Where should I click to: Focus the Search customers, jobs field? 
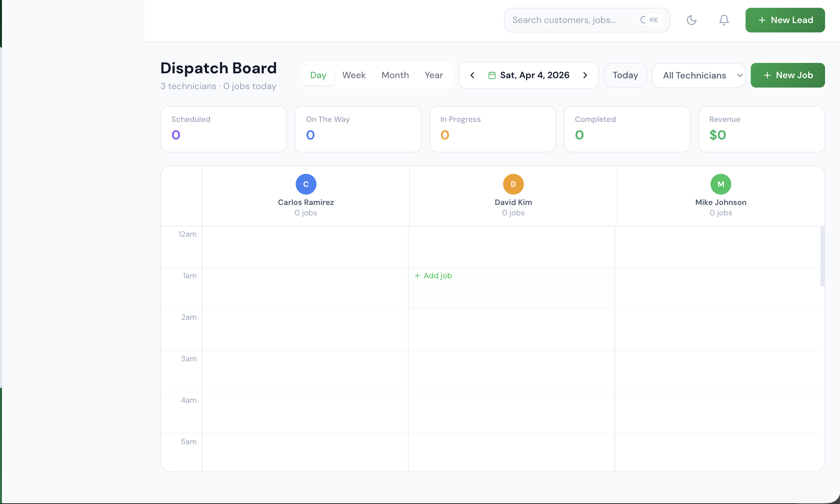click(x=587, y=20)
